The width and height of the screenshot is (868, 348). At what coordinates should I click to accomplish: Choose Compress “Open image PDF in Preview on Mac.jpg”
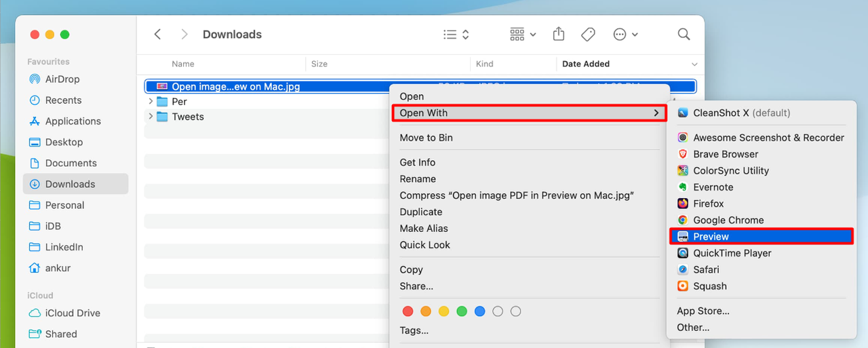point(530,195)
